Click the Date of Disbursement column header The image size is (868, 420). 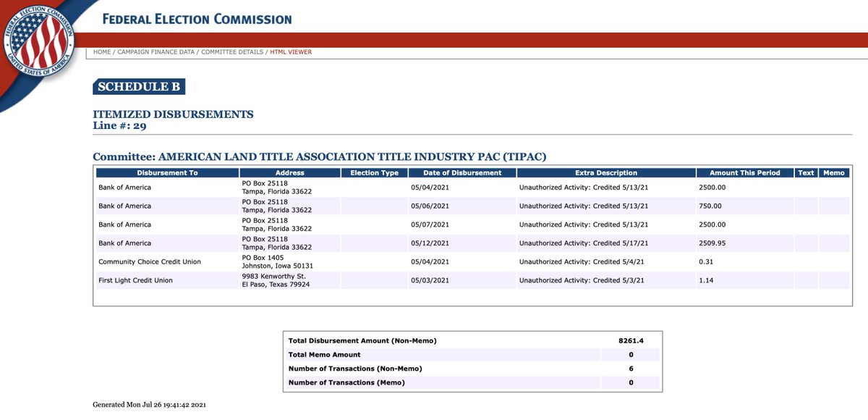coord(462,173)
